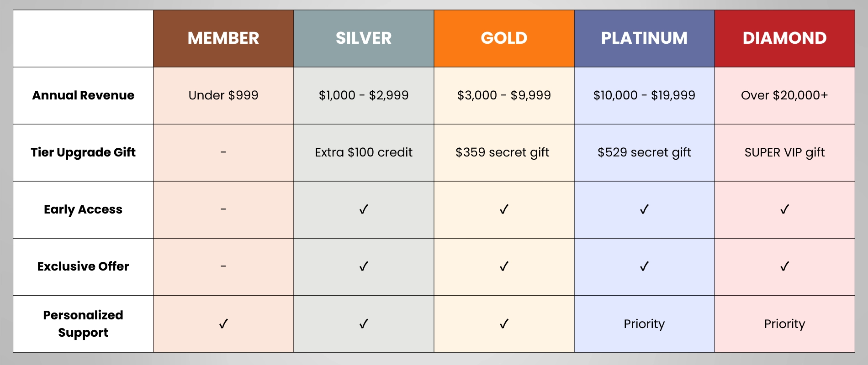Click the Annual Revenue row label
The width and height of the screenshot is (868, 365).
(x=83, y=95)
